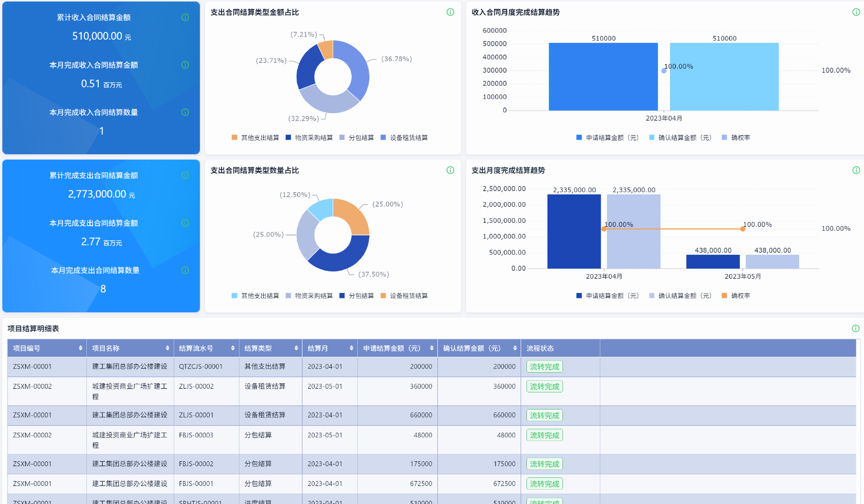864x504 pixels.
Task: Click info icon on 收入合同月度完成结算趋势 panel
Action: pyautogui.click(x=856, y=12)
